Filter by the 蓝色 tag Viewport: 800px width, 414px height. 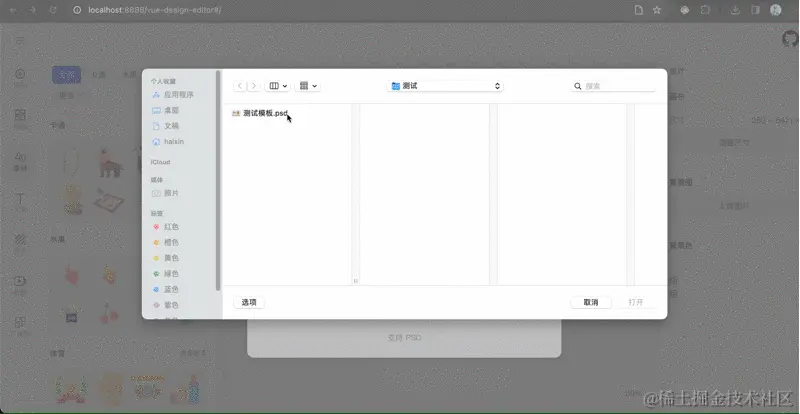[x=166, y=289]
